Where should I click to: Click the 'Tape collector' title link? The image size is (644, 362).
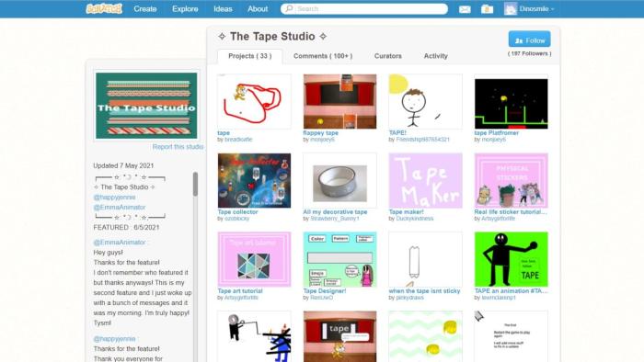pos(237,212)
